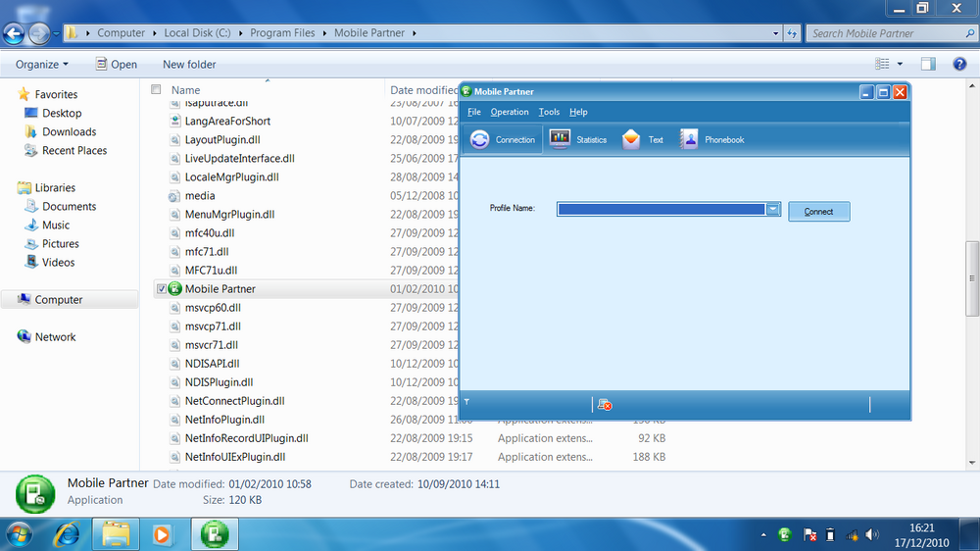Open Explorer Help via question mark icon
The width and height of the screenshot is (980, 551).
959,64
